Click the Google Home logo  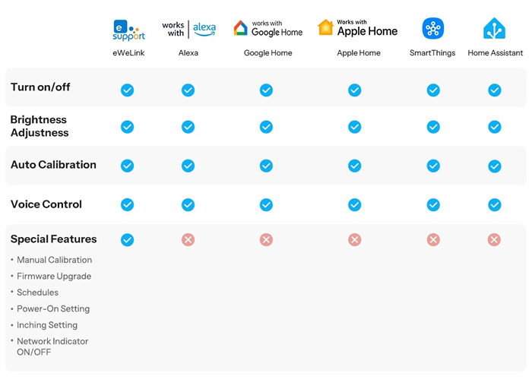pos(268,29)
